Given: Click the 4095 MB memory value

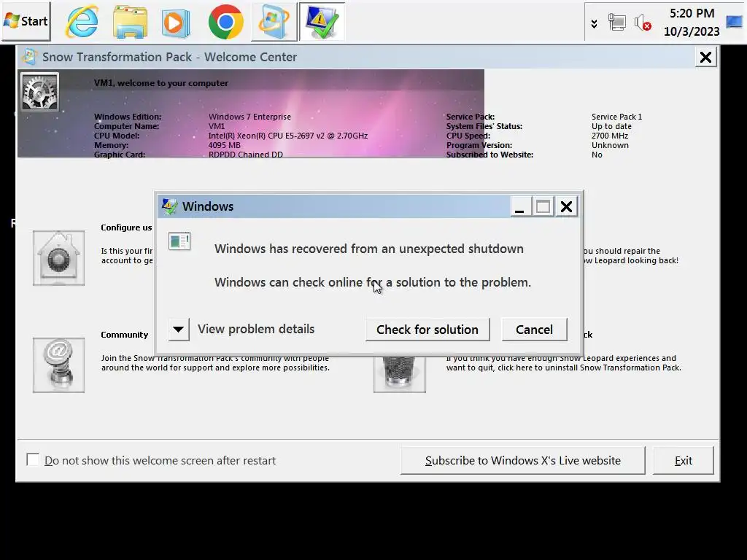Looking at the screenshot, I should (225, 145).
